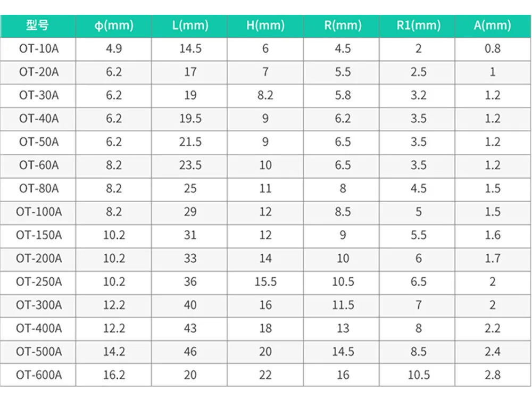Select L value 14.5 for OT-10A
The image size is (532, 399).
(189, 49)
